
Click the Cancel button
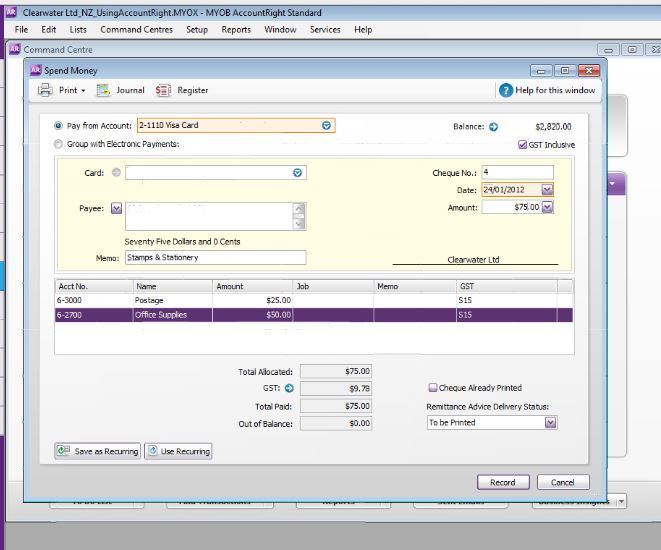pos(563,482)
